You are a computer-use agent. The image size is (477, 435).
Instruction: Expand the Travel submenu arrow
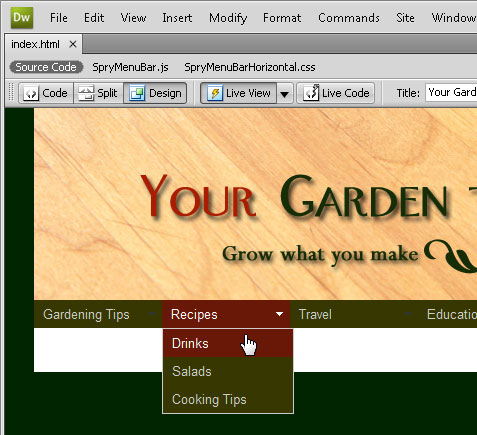click(x=407, y=314)
